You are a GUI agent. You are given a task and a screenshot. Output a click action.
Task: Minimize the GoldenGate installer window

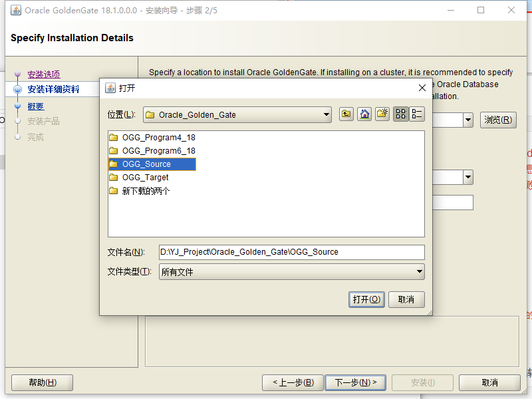(451, 10)
